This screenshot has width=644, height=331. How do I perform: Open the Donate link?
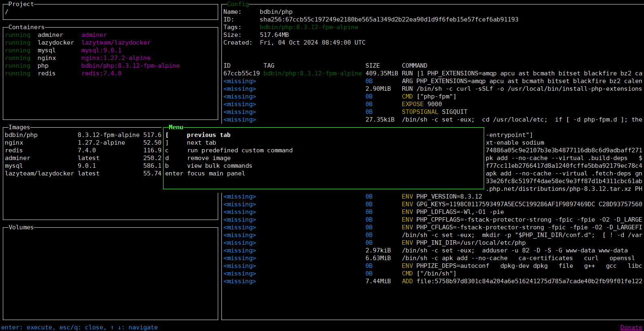(631, 327)
